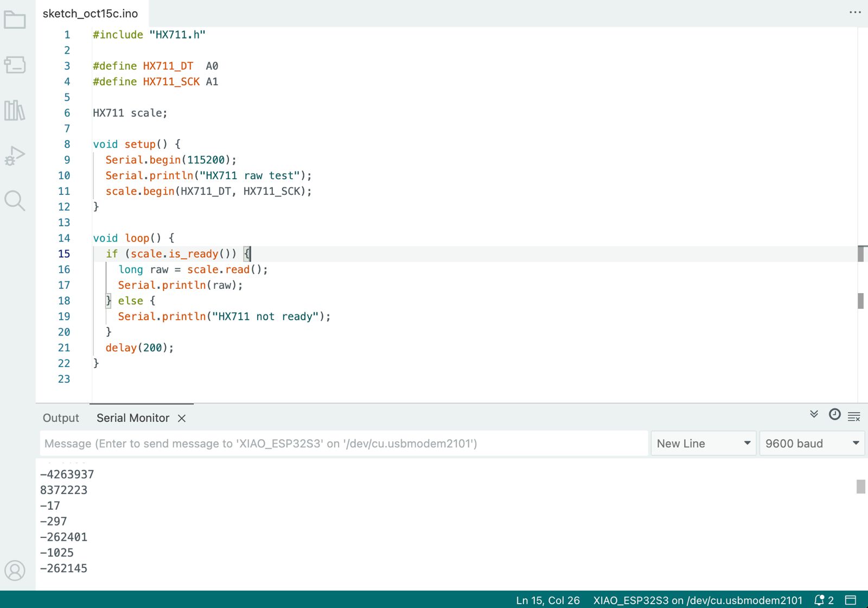Open notifications bell in status bar
Image resolution: width=868 pixels, height=608 pixels.
tap(824, 600)
